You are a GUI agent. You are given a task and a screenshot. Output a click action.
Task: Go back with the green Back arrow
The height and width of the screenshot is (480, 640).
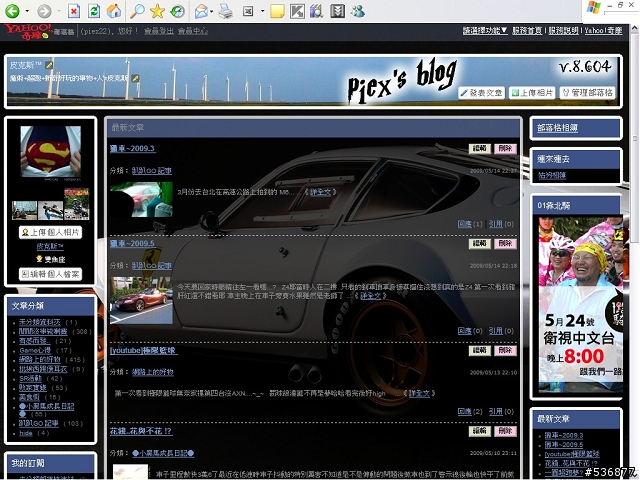click(12, 11)
